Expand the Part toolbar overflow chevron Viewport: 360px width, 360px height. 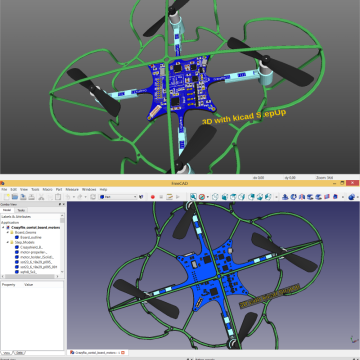click(343, 197)
